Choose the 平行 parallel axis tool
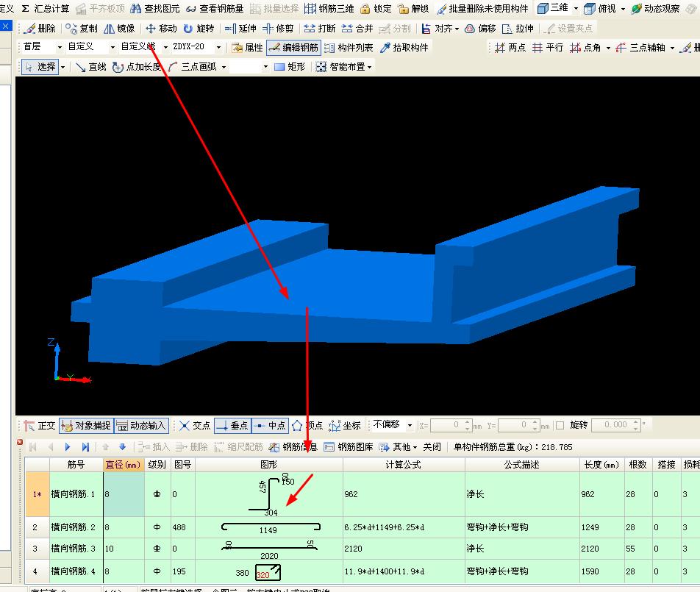Screen dimensions: 700x592 549,48
